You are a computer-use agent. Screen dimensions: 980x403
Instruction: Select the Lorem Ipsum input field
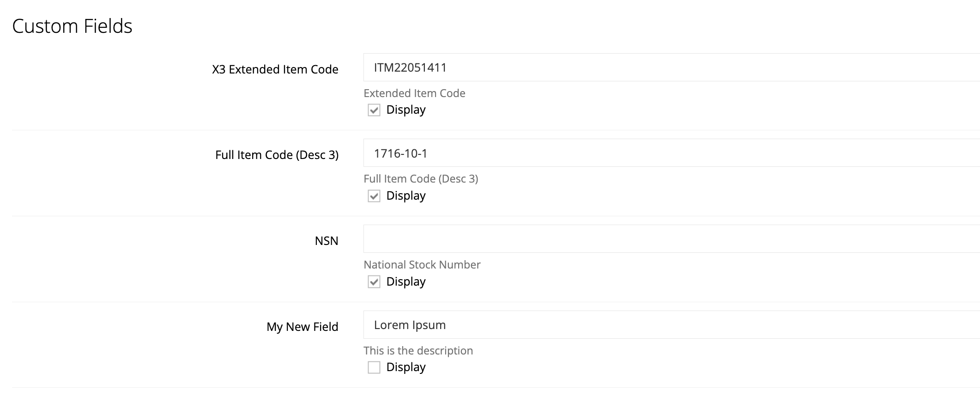pos(671,325)
